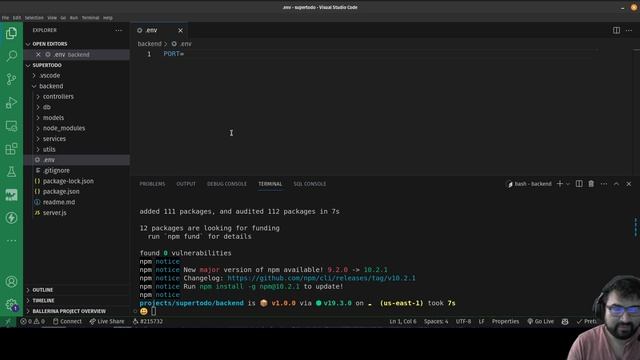The height and width of the screenshot is (360, 640).
Task: Collapse the Open Editors section
Action: click(x=50, y=44)
